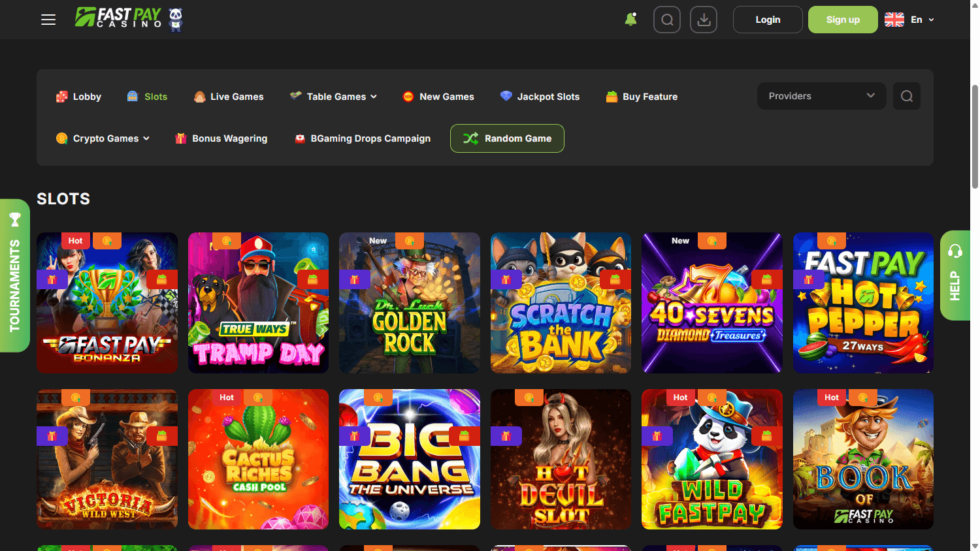Screen dimensions: 980x551
Task: Open the hamburger menu icon
Action: click(48, 20)
